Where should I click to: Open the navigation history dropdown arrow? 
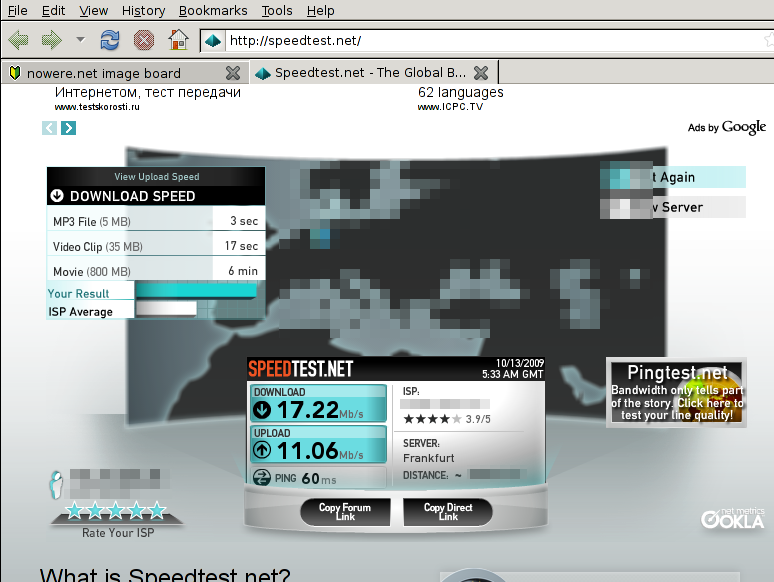click(80, 39)
